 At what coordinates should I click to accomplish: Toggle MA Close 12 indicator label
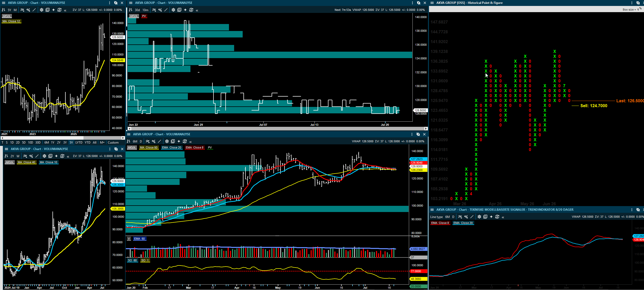11,21
